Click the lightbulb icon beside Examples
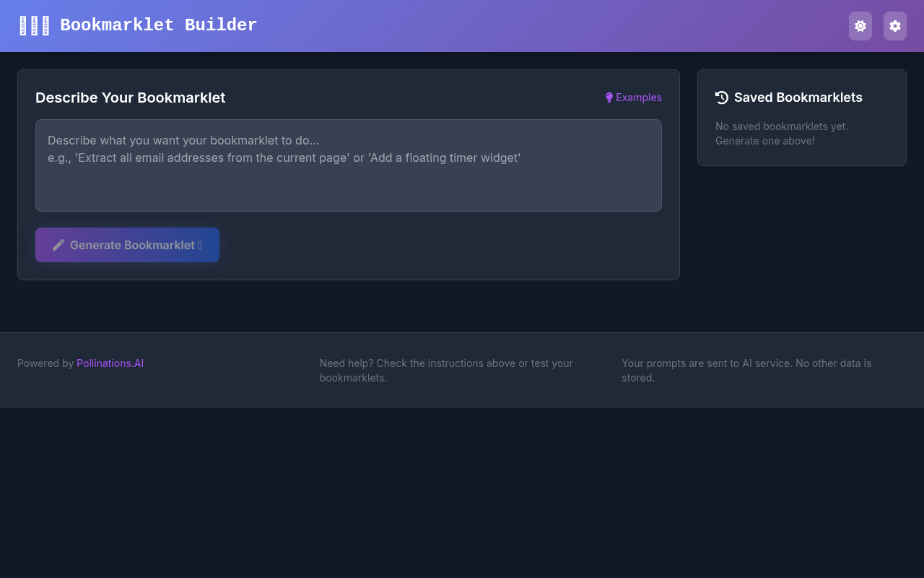924x578 pixels. pyautogui.click(x=609, y=97)
